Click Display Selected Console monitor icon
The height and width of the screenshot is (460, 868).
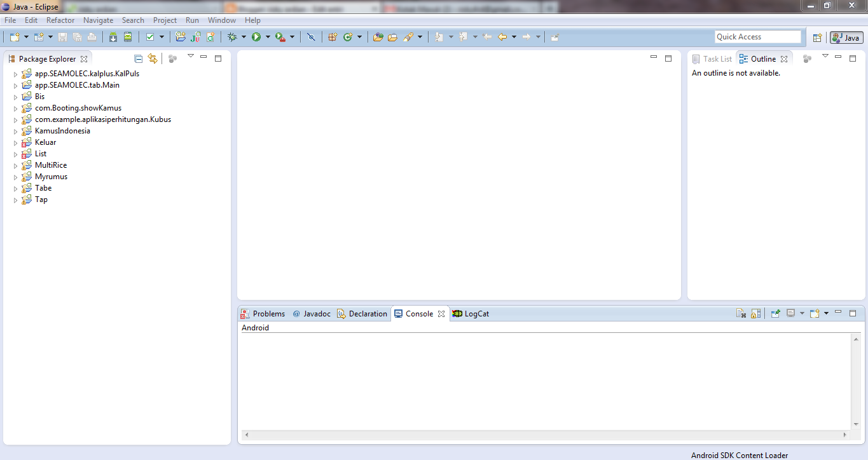[791, 313]
